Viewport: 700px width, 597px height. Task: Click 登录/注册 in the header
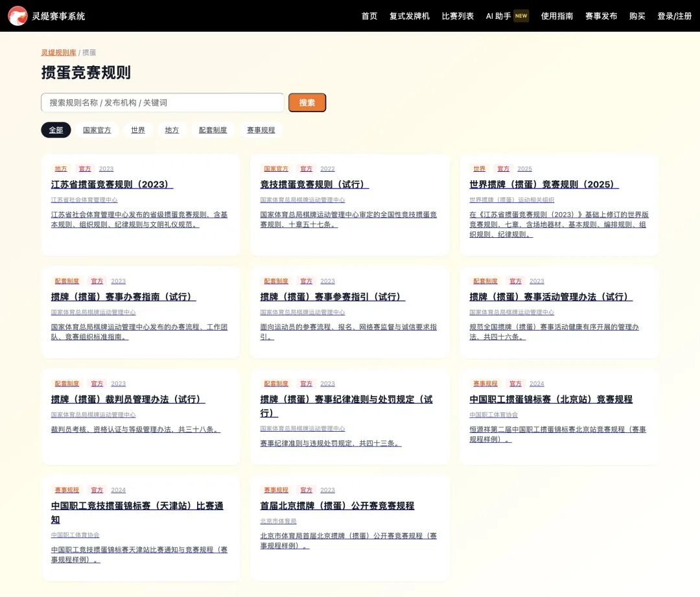674,16
